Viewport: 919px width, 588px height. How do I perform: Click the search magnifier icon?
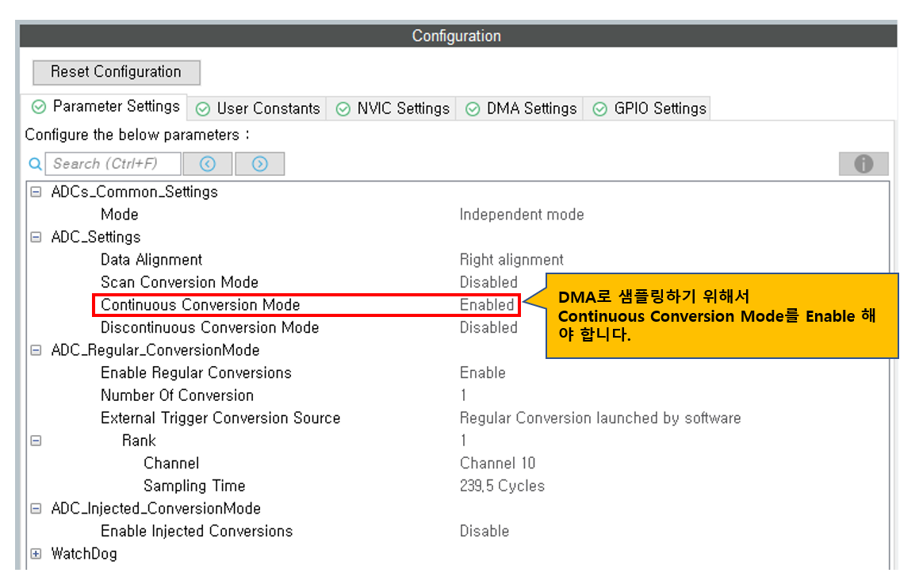[x=35, y=164]
